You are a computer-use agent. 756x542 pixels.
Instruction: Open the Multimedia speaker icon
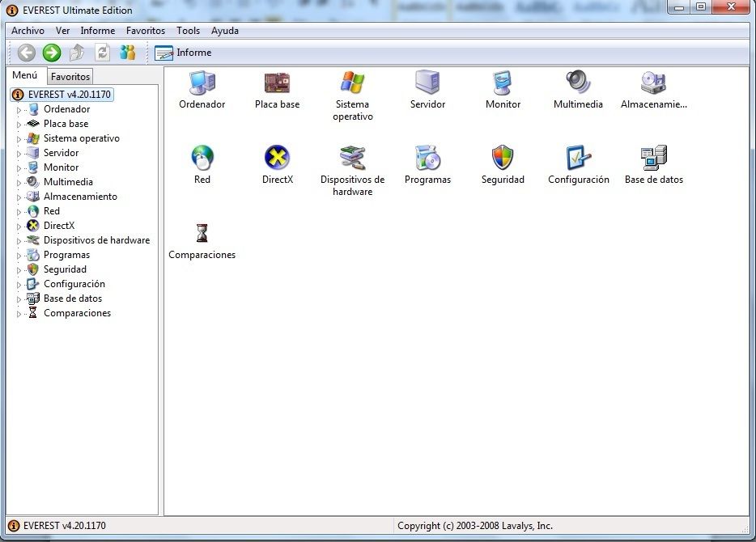[578, 83]
